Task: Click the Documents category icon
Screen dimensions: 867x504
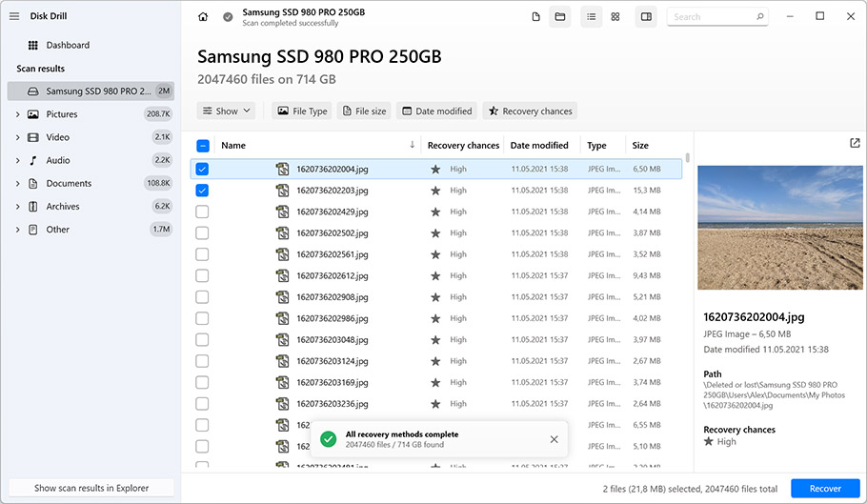Action: (33, 184)
